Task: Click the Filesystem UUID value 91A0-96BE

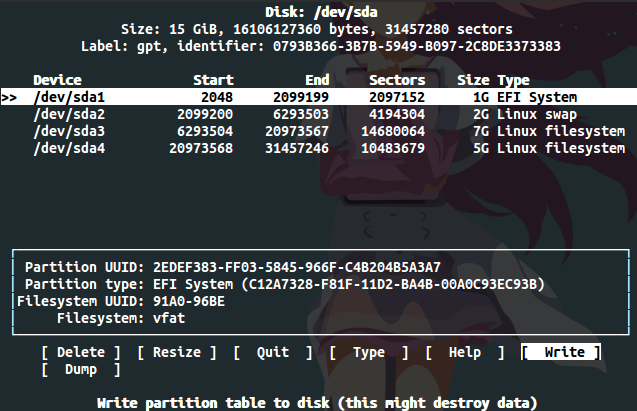Action: pos(189,301)
